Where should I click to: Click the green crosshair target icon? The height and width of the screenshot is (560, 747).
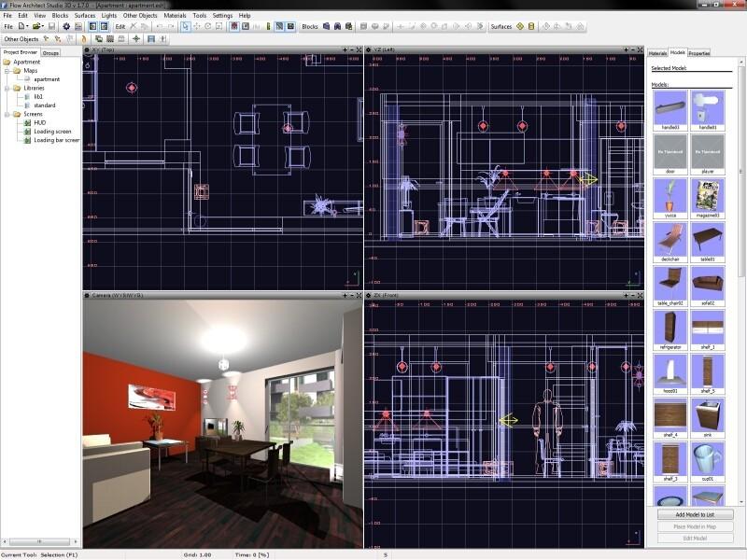pyautogui.click(x=136, y=39)
